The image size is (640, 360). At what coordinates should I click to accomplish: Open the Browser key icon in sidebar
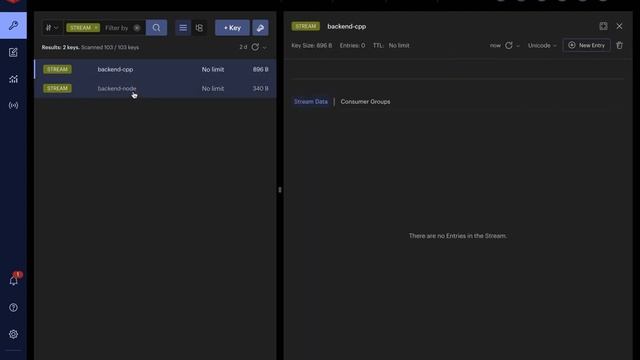tap(13, 25)
